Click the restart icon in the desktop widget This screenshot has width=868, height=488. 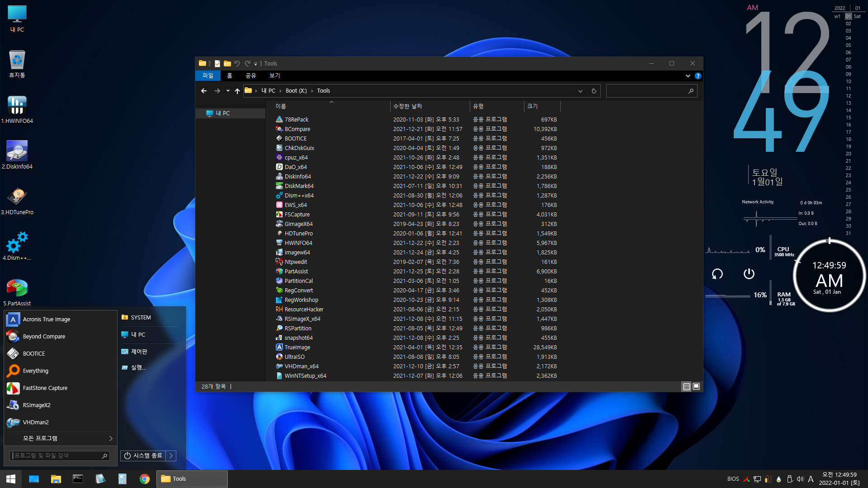717,274
